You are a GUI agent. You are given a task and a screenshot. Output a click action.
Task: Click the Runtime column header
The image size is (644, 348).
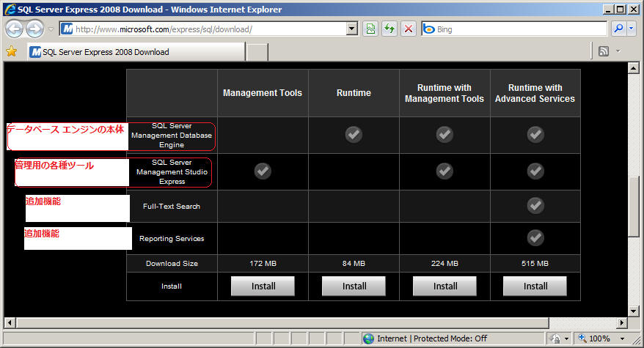(x=354, y=93)
